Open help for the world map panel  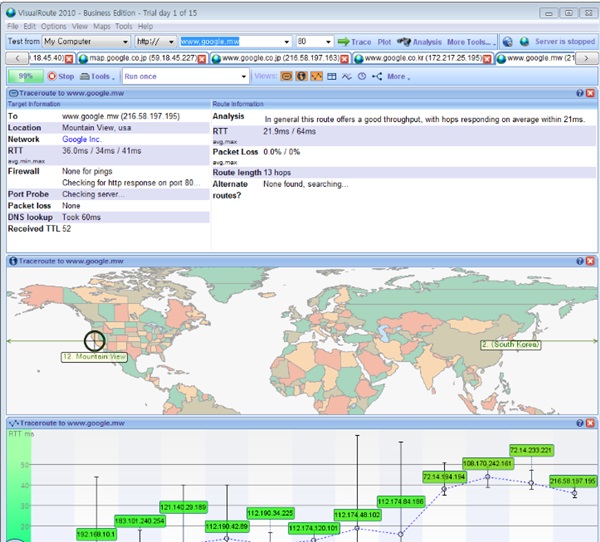click(580, 261)
